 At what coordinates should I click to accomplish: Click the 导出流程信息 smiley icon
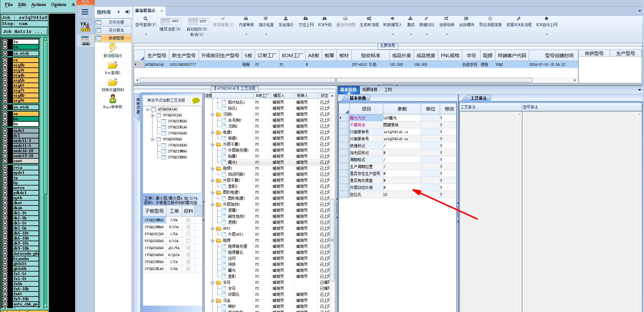(490, 19)
